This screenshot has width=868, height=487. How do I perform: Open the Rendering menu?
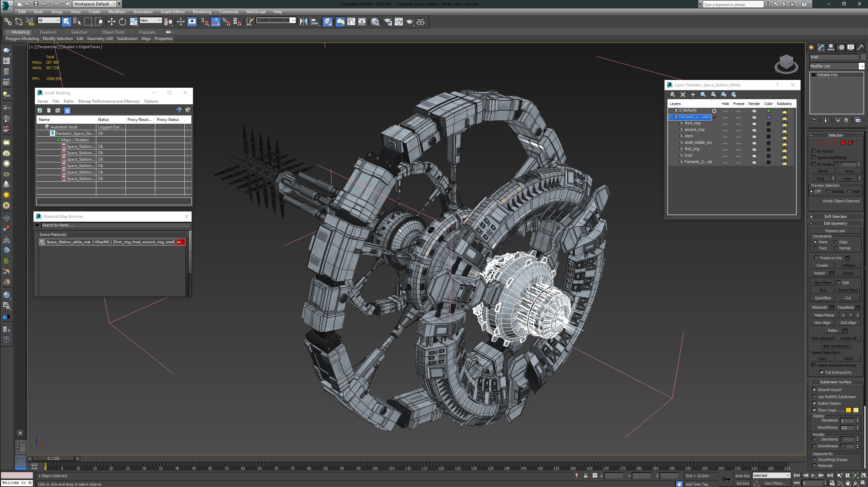202,12
